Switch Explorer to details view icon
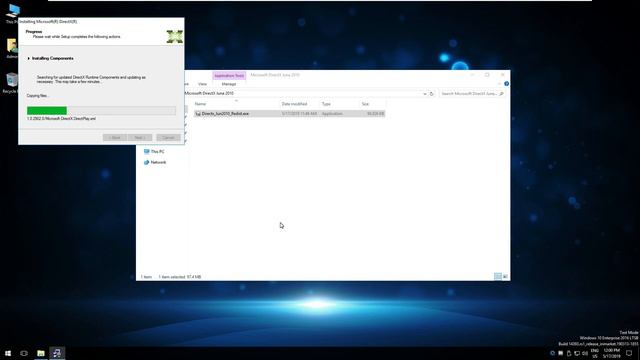Image resolution: width=640 pixels, height=360 pixels. pos(498,276)
